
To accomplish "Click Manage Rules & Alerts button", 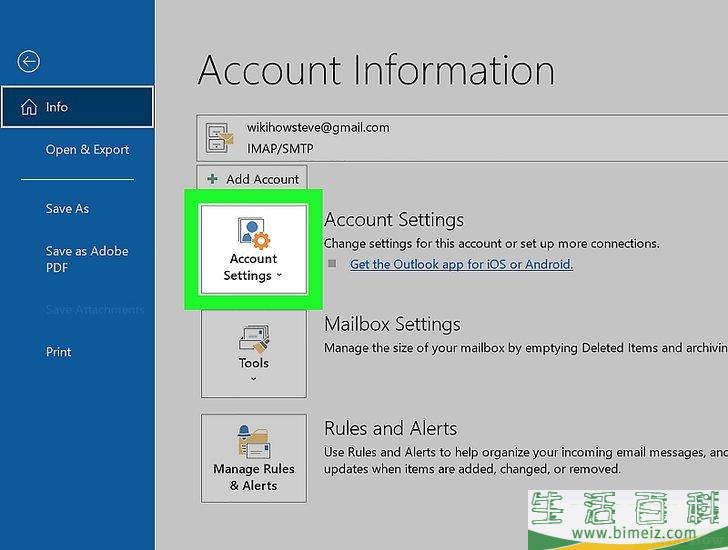I will 254,458.
